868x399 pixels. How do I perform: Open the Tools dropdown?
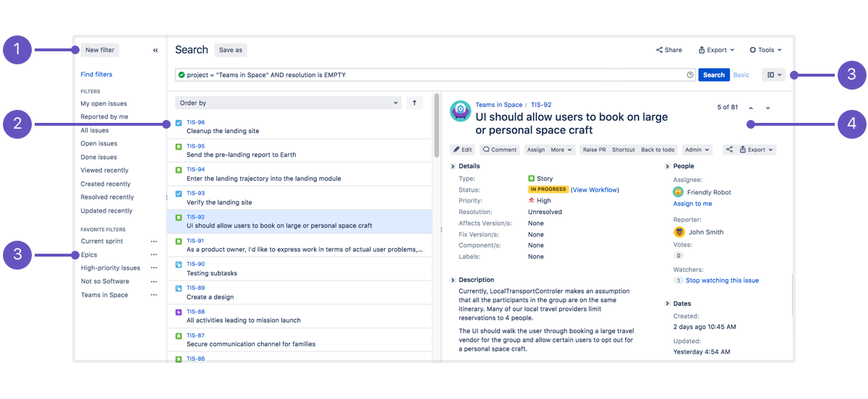click(x=765, y=50)
